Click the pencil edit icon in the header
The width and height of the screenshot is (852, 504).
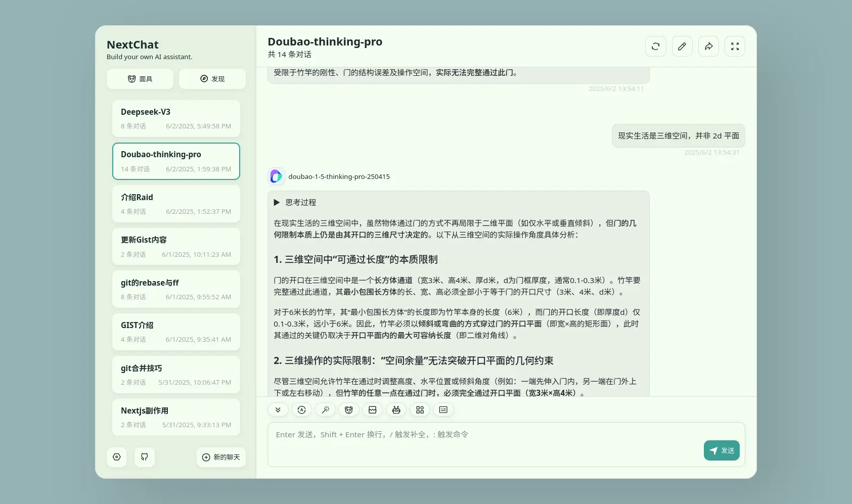coord(682,47)
